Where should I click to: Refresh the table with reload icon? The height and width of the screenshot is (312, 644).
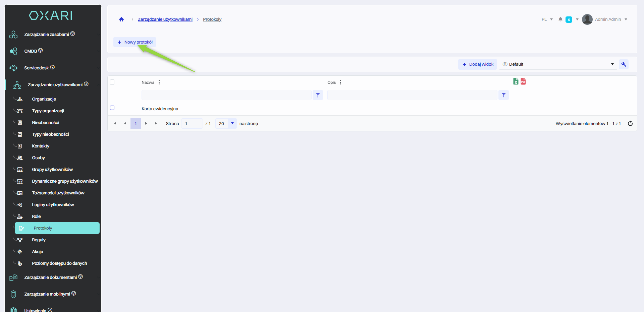pyautogui.click(x=630, y=124)
